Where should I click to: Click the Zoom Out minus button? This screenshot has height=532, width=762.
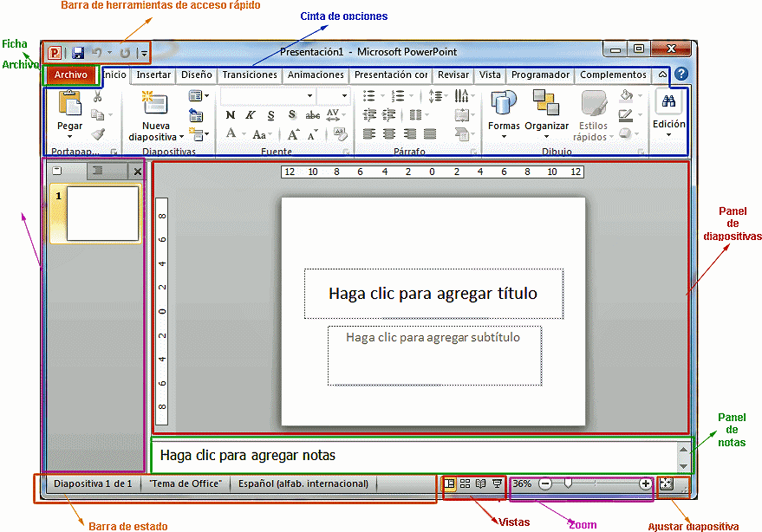click(x=545, y=483)
